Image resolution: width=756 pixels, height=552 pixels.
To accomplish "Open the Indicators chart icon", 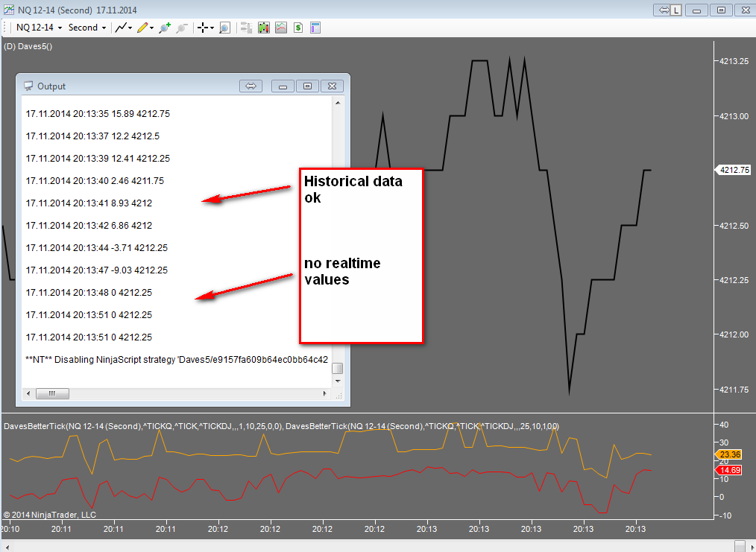I will [281, 28].
